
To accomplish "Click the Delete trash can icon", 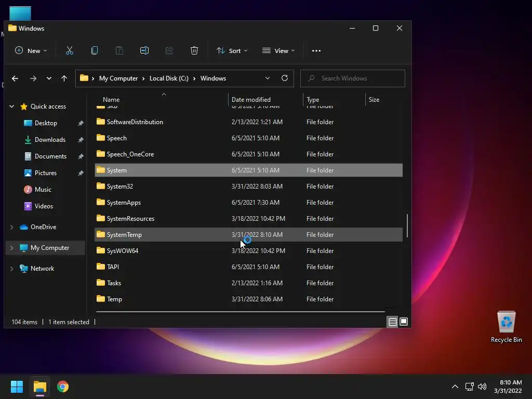I will (x=194, y=50).
